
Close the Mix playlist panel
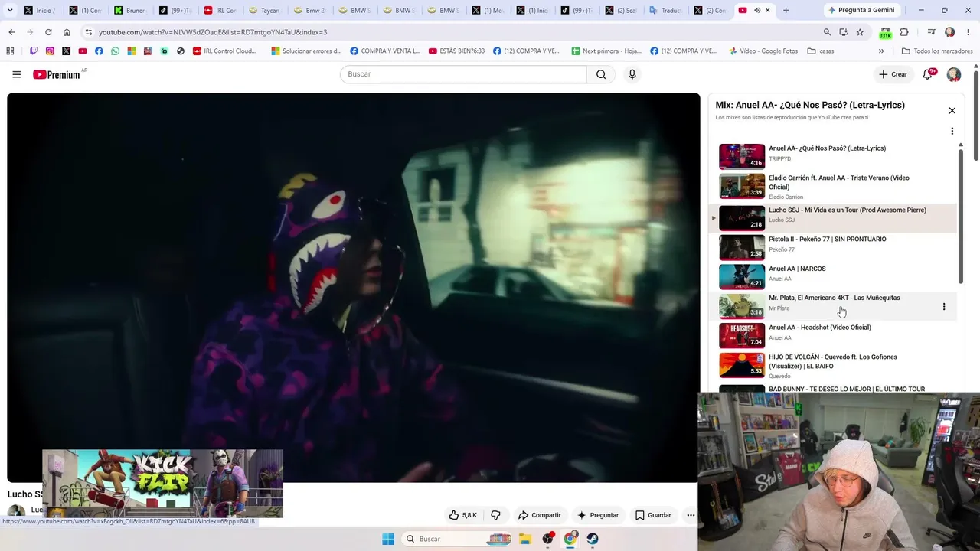tap(952, 111)
